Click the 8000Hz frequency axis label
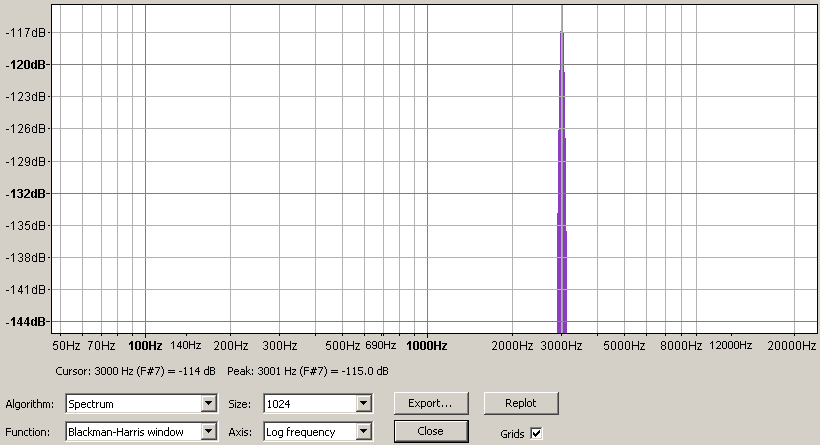820x445 pixels. [x=681, y=346]
